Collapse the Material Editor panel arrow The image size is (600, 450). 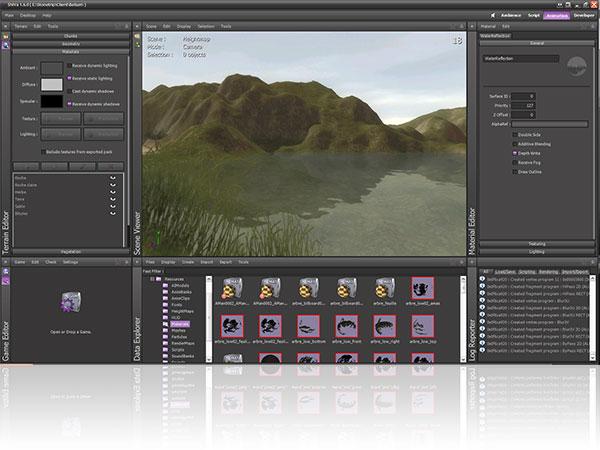click(472, 26)
